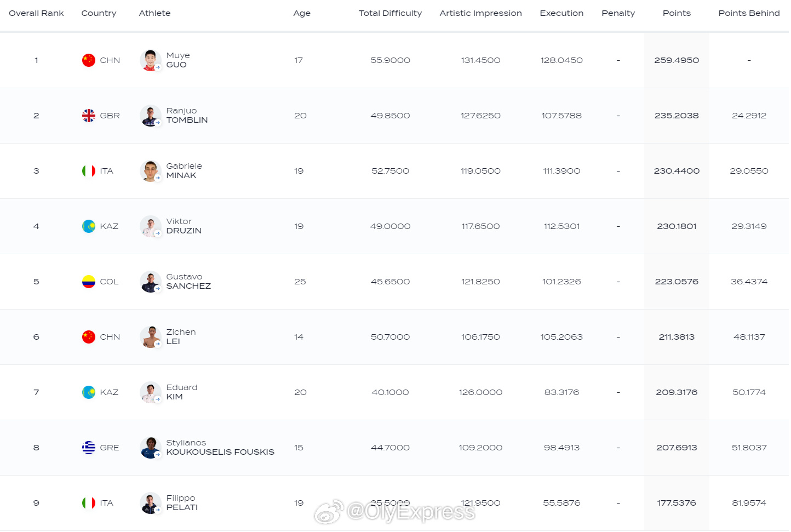Image resolution: width=791 pixels, height=532 pixels.
Task: Click Italy flag beside Gabriele Minak
Action: (x=88, y=171)
